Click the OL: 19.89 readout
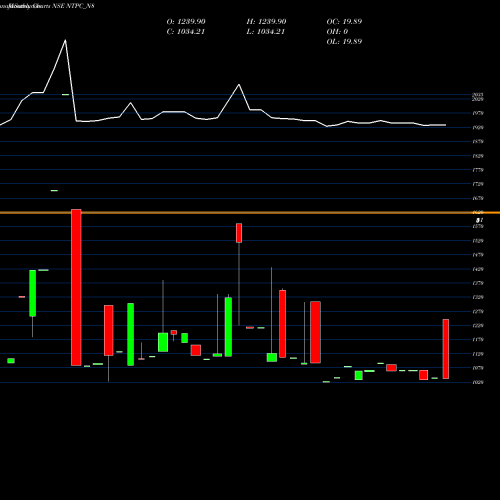Image resolution: width=500 pixels, height=500 pixels. coord(344,42)
